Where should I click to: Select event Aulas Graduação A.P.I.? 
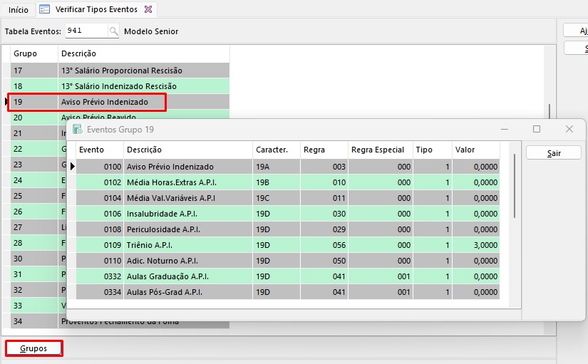pyautogui.click(x=288, y=276)
